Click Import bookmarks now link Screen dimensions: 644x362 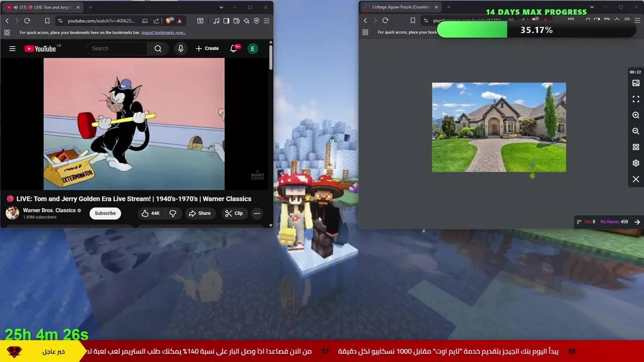164,32
